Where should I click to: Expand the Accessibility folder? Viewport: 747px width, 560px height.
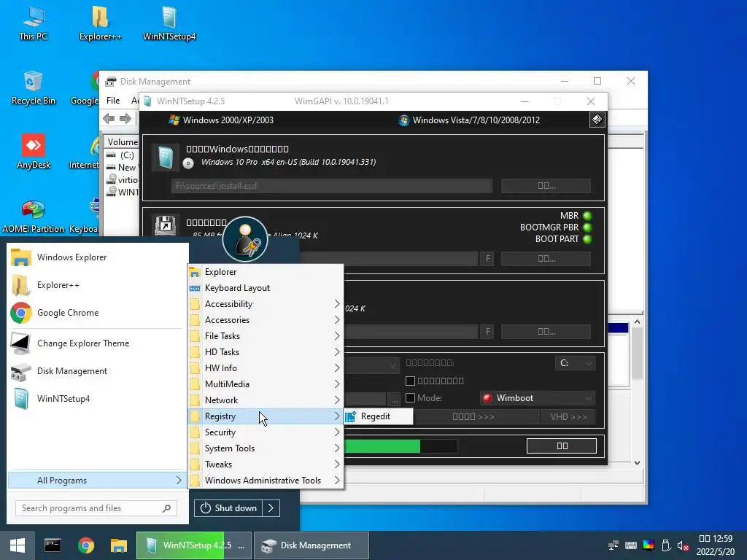[266, 304]
